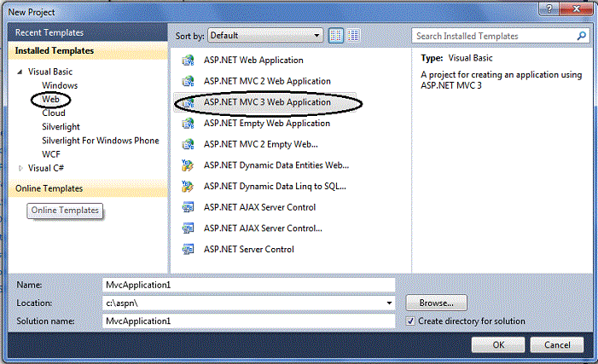The width and height of the screenshot is (598, 364).
Task: Click the search magnifier icon
Action: point(581,36)
